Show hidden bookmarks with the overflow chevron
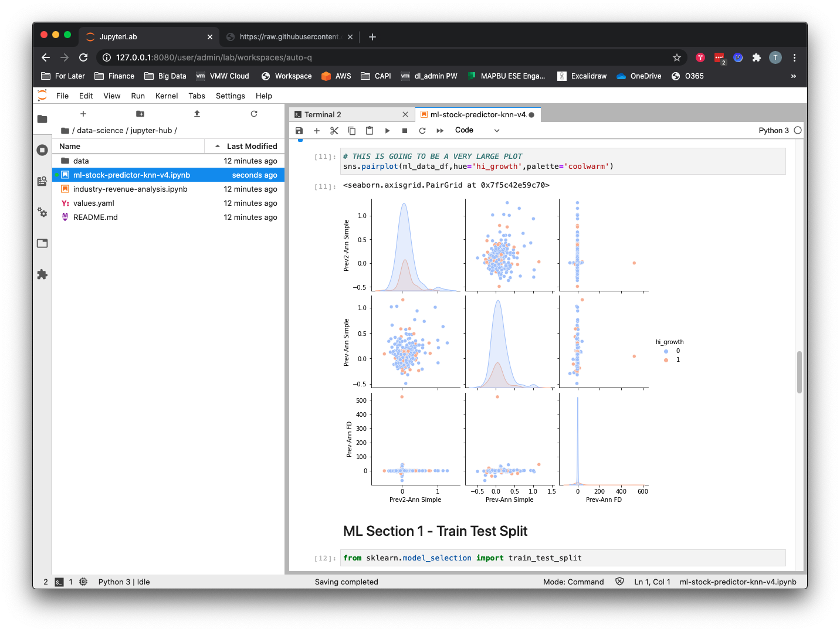Image resolution: width=840 pixels, height=632 pixels. (x=794, y=76)
